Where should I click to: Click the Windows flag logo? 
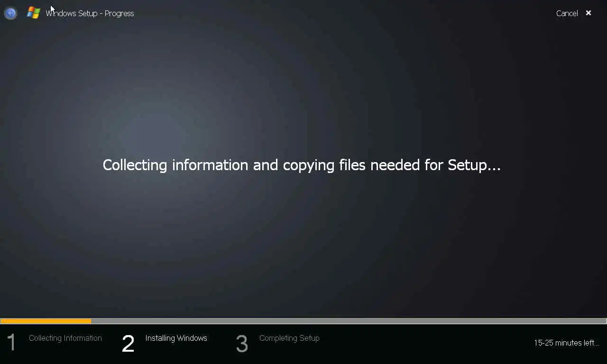(x=34, y=13)
